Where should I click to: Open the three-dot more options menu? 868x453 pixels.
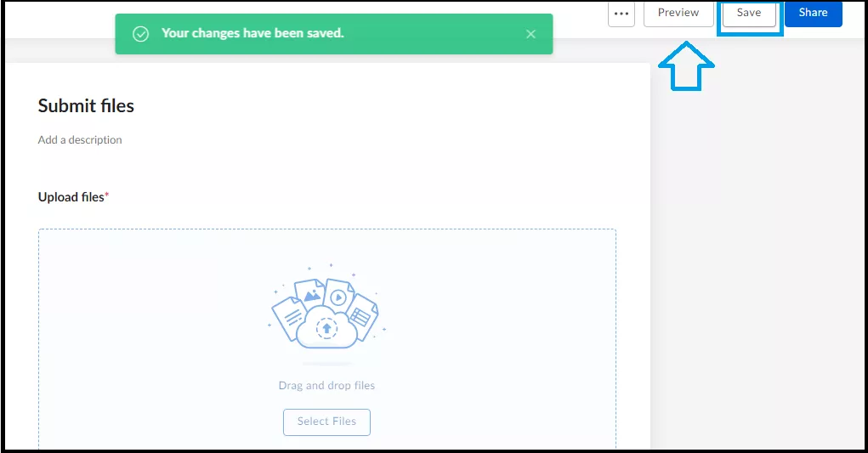pyautogui.click(x=621, y=14)
